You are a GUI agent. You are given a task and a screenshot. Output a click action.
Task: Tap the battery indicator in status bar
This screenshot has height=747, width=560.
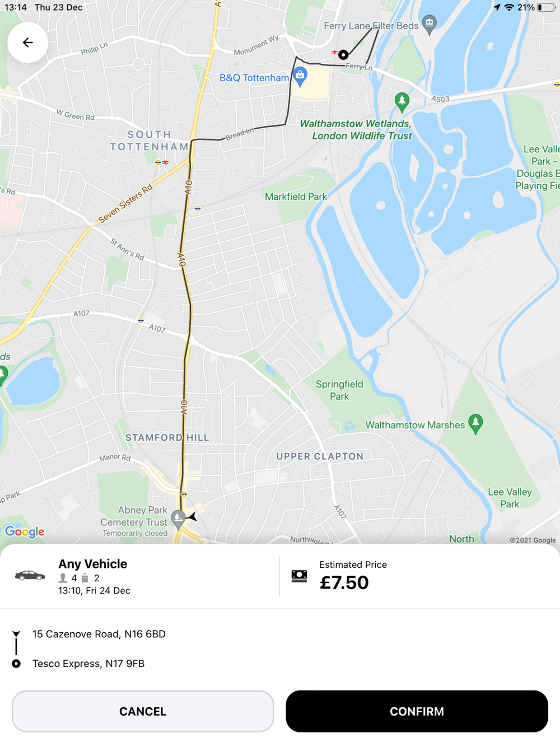pos(546,7)
